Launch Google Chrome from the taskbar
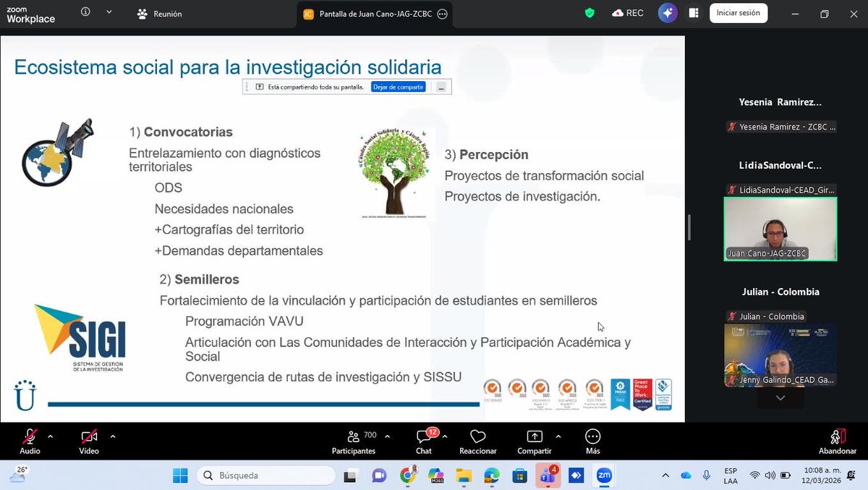 [x=408, y=476]
